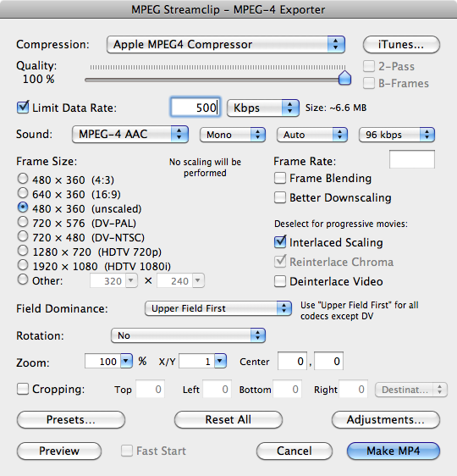Select 720 × 480 (DV-NTSC) frame size
457x476 pixels.
23,236
